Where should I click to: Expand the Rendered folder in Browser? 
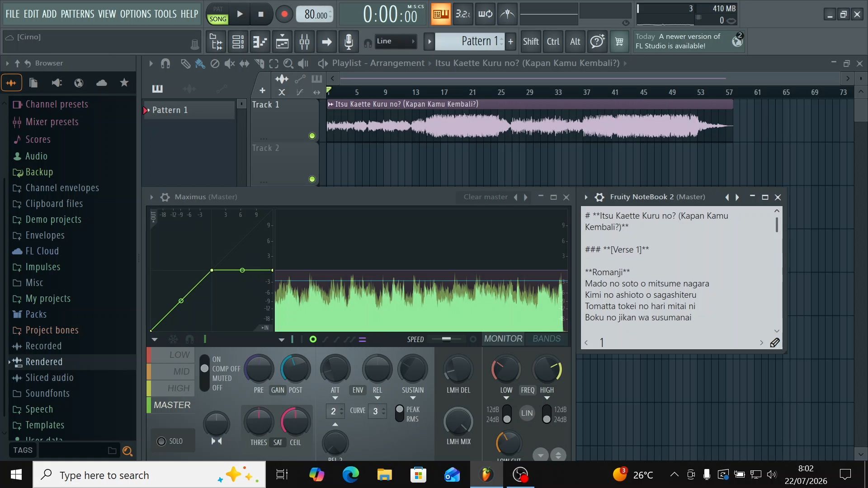[44, 361]
